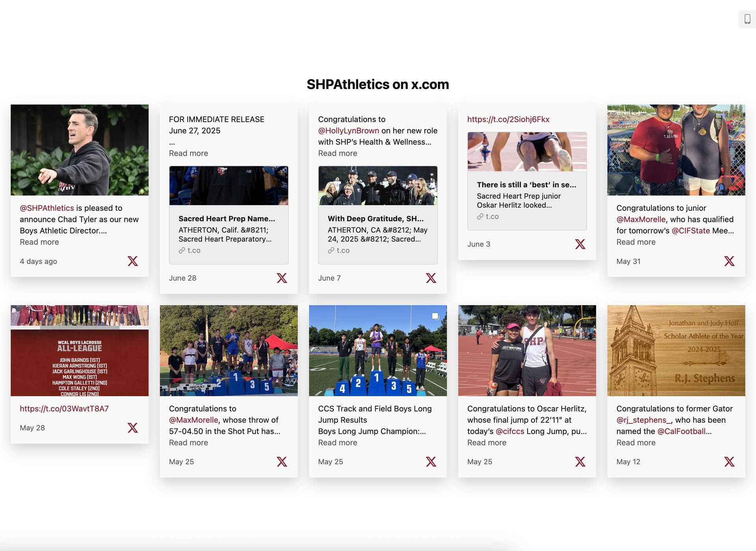Image resolution: width=756 pixels, height=551 pixels.
Task: Open X icon on June 3 post
Action: click(x=580, y=244)
